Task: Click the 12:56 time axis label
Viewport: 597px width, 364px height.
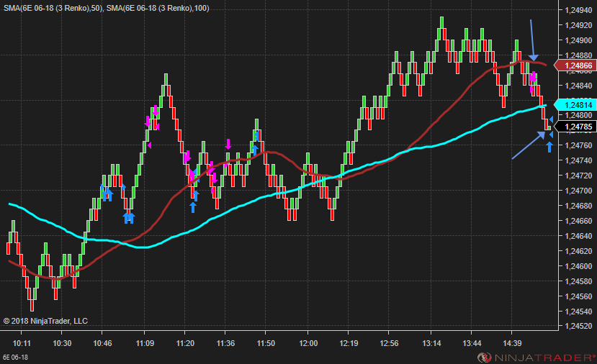Action: tap(389, 343)
